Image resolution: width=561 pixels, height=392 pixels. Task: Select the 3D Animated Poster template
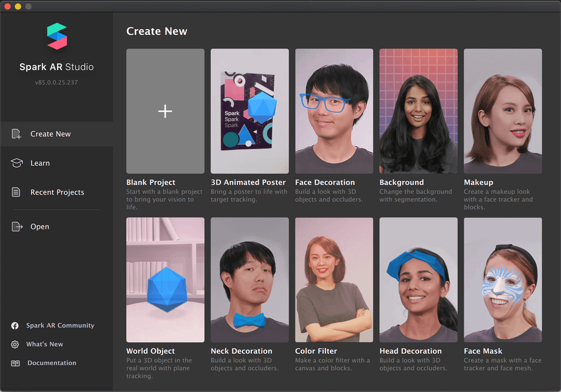250,111
